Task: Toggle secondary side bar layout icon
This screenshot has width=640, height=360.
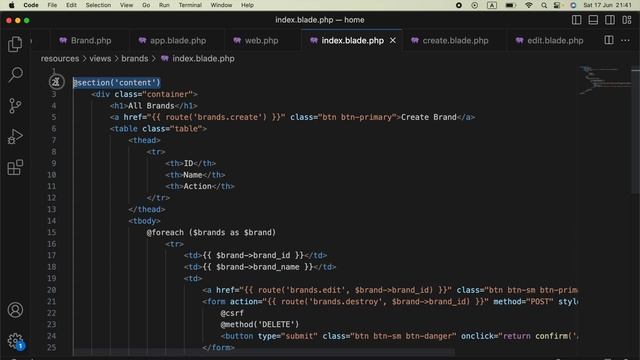Action: (x=610, y=20)
